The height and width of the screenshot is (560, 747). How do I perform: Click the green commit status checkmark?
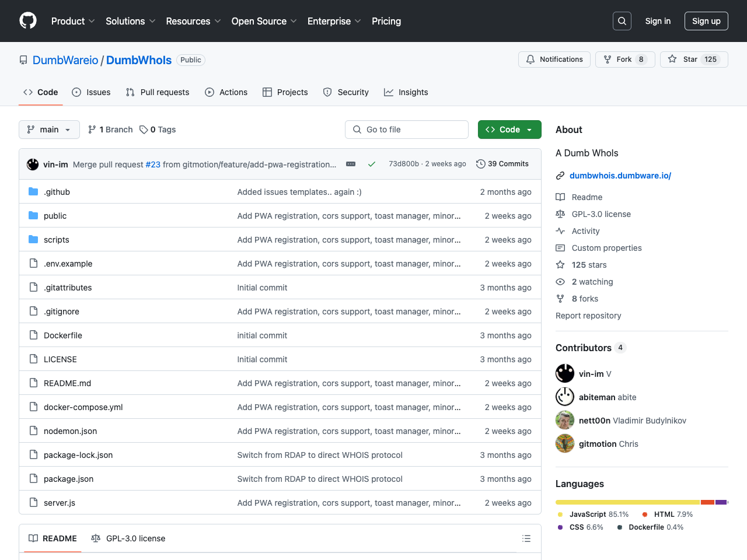371,164
